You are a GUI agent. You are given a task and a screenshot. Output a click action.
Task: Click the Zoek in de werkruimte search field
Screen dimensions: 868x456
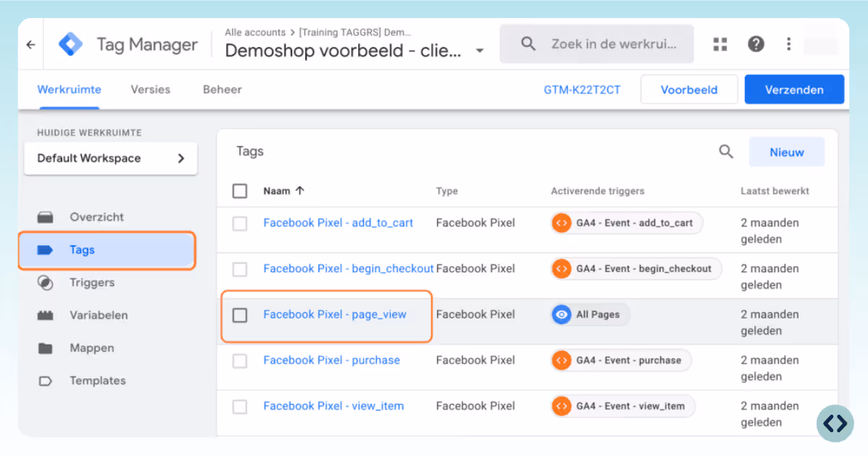click(597, 44)
